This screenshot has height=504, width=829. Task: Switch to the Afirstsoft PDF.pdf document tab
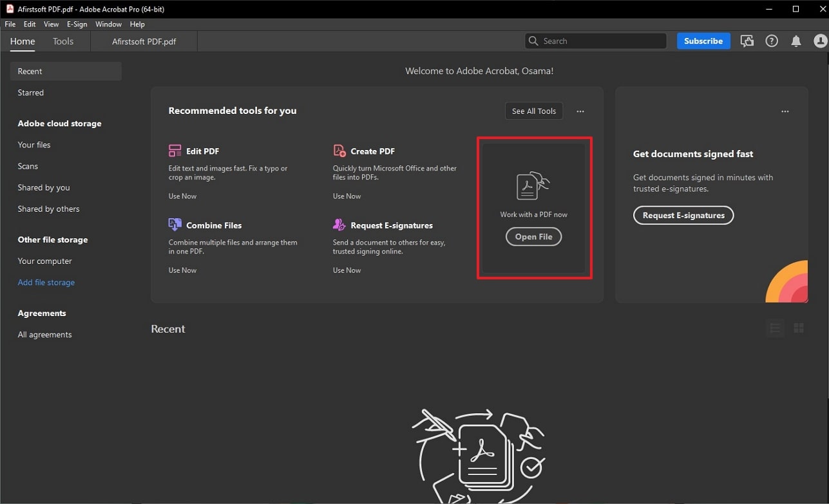pyautogui.click(x=144, y=41)
